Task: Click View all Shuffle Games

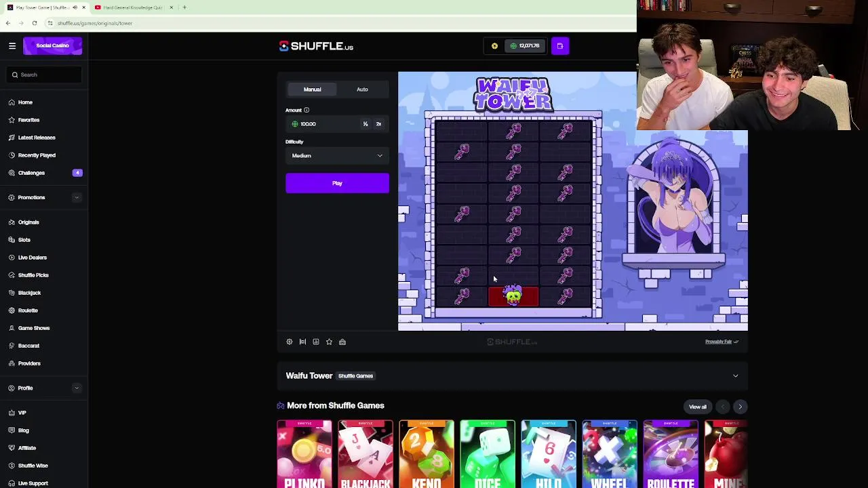Action: click(698, 407)
